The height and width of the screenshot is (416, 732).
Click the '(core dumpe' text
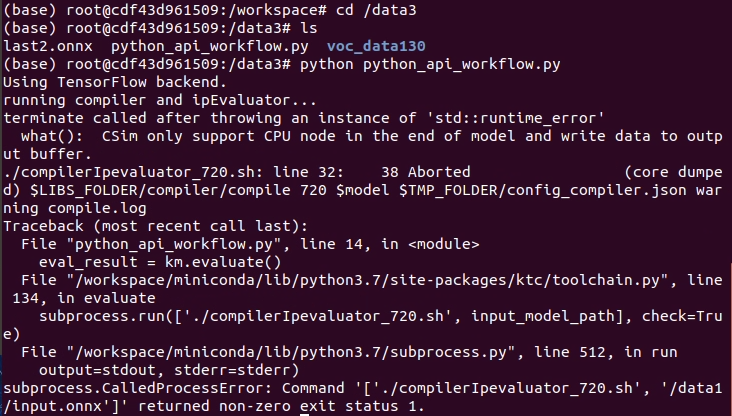(x=674, y=172)
